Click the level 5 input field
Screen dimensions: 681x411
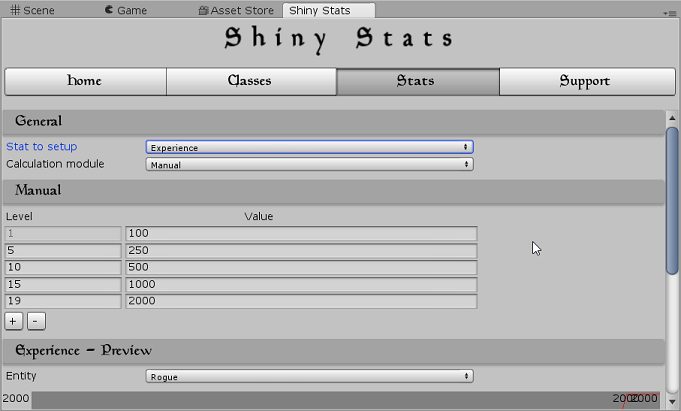[63, 251]
